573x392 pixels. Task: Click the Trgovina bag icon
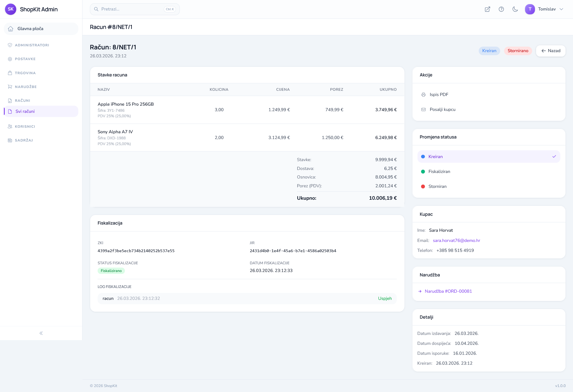(x=10, y=73)
